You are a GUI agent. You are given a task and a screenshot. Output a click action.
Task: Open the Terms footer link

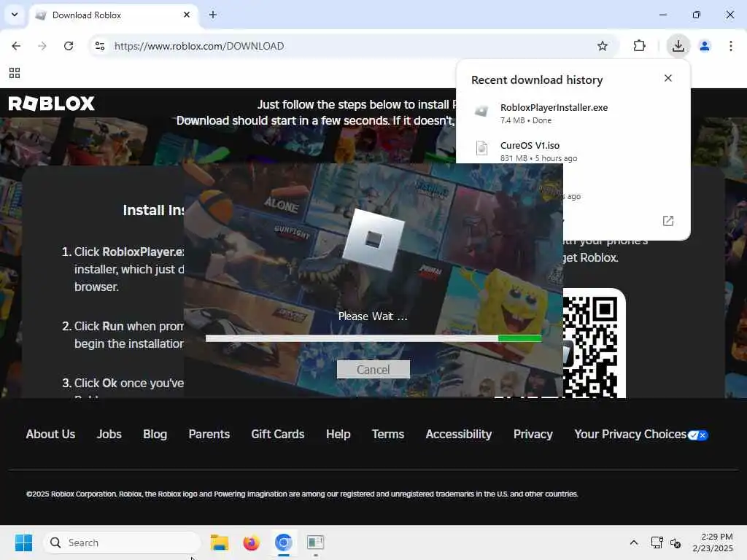[x=388, y=435]
